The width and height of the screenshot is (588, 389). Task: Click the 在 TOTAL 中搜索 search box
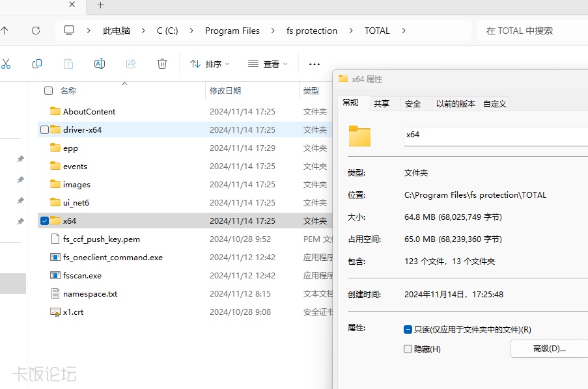click(532, 31)
